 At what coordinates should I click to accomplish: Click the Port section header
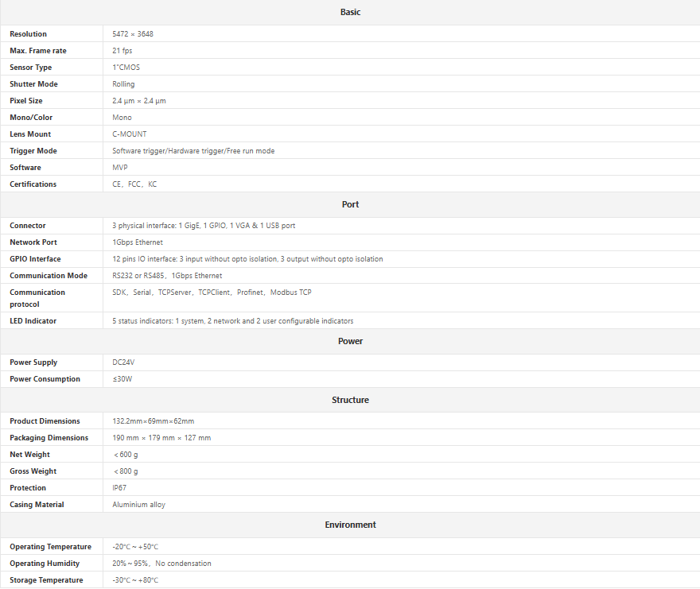(350, 204)
